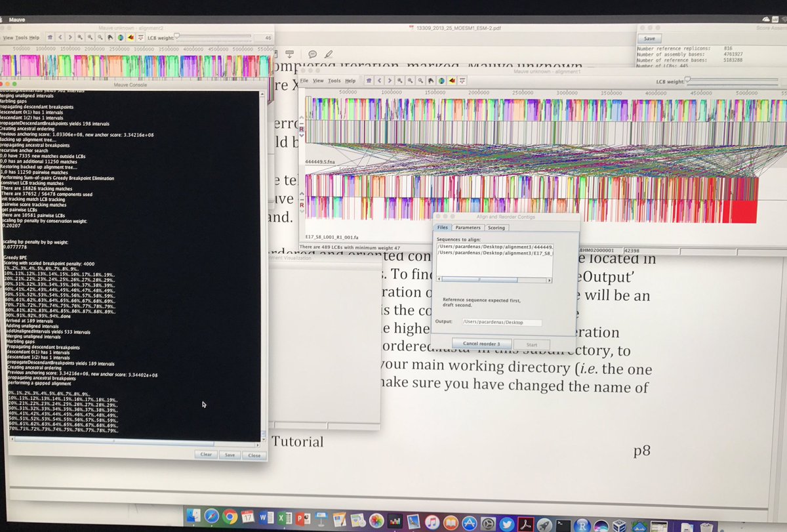Click red-yellow arrow icon in alignment2 toolbar
The height and width of the screenshot is (532, 787).
tap(131, 37)
